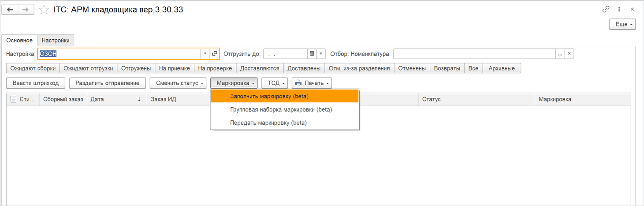The width and height of the screenshot is (644, 206).
Task: Show the На приемке filter
Action: point(174,68)
